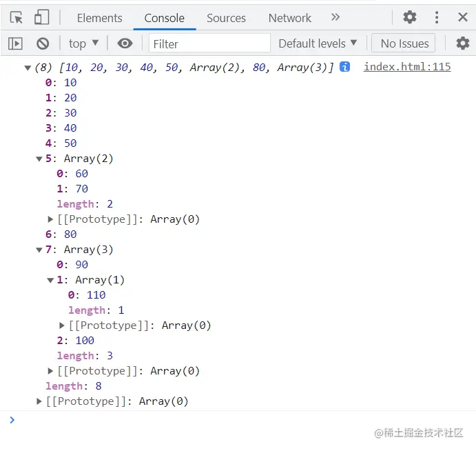
Task: Collapse the 7: Array(3) entry
Action: tap(39, 250)
